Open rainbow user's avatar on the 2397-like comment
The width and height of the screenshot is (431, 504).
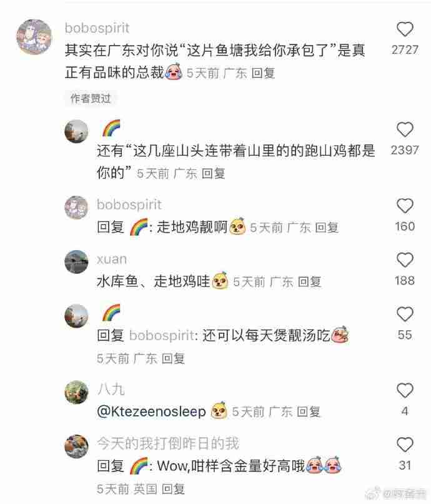[76, 131]
